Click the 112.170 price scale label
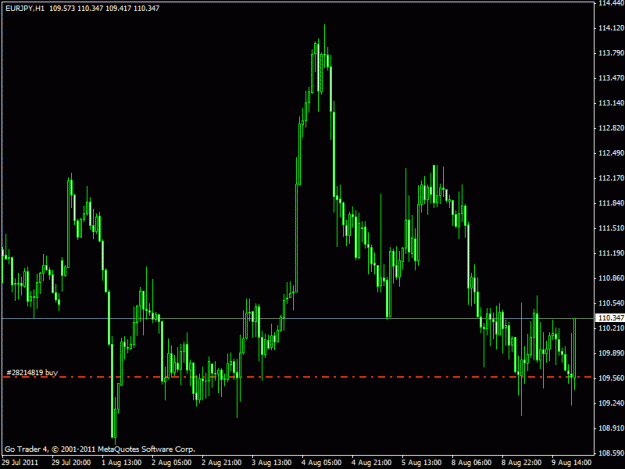625x469 pixels. point(611,178)
